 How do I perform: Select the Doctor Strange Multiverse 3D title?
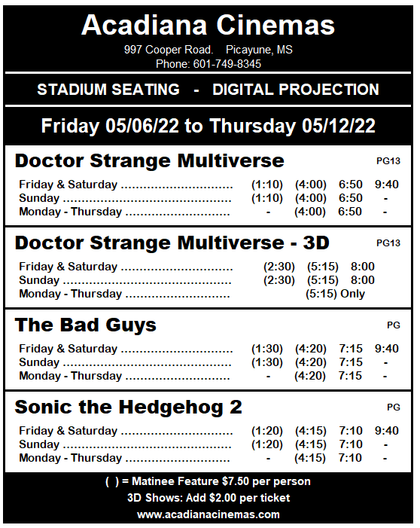coord(172,243)
